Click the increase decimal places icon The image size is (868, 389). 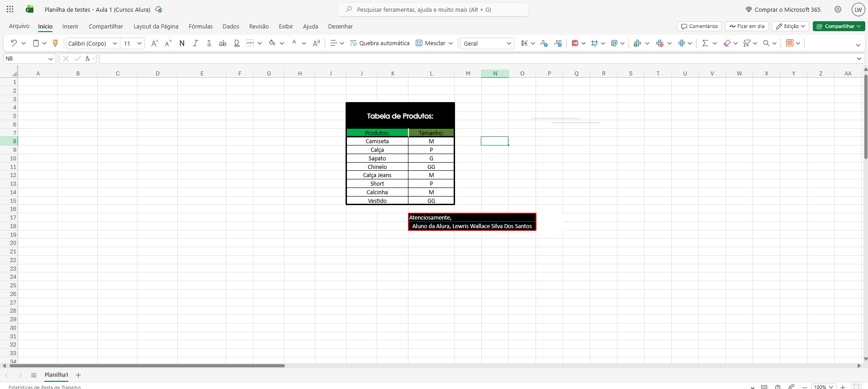558,43
